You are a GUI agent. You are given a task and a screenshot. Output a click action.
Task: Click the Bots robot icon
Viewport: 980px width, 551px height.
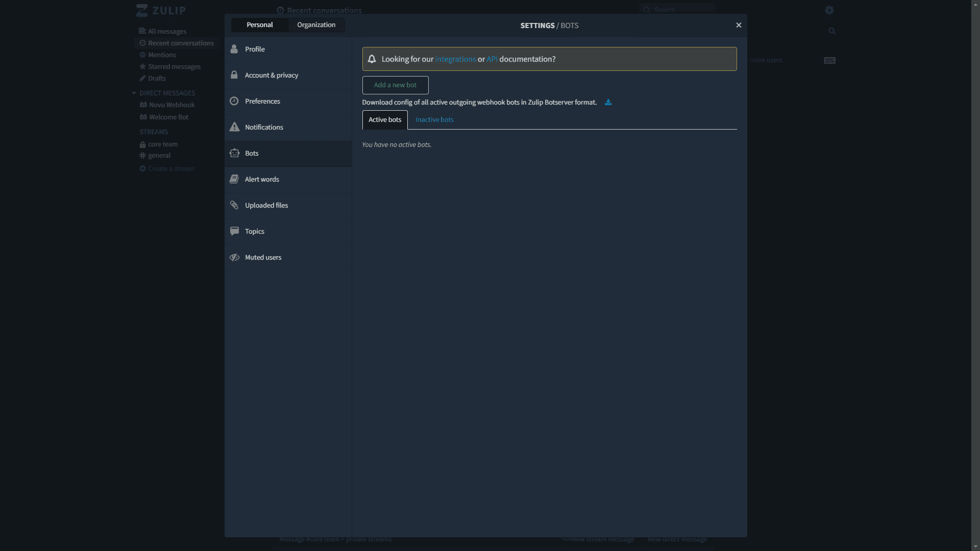(x=234, y=153)
